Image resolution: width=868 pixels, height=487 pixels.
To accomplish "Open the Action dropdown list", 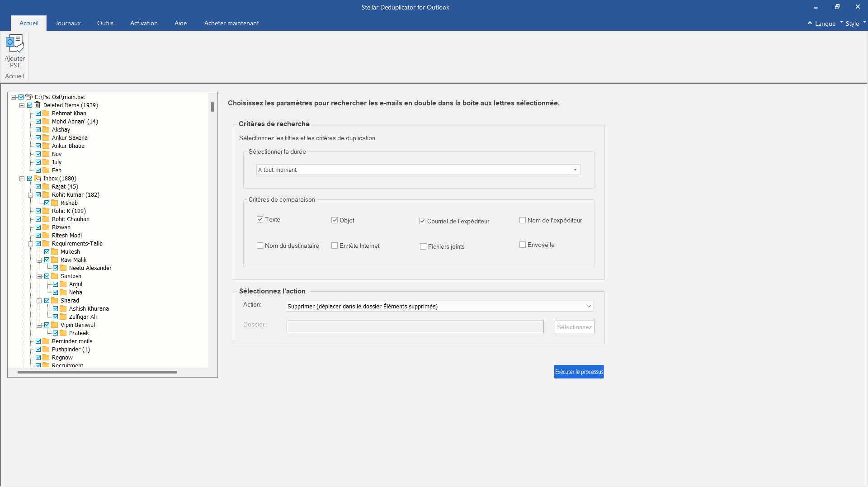I will tap(439, 306).
